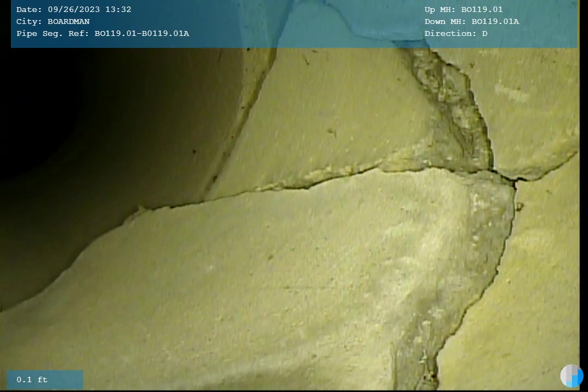The height and width of the screenshot is (392, 588).
Task: Click the 0.1 ft distance readout
Action: 32,379
